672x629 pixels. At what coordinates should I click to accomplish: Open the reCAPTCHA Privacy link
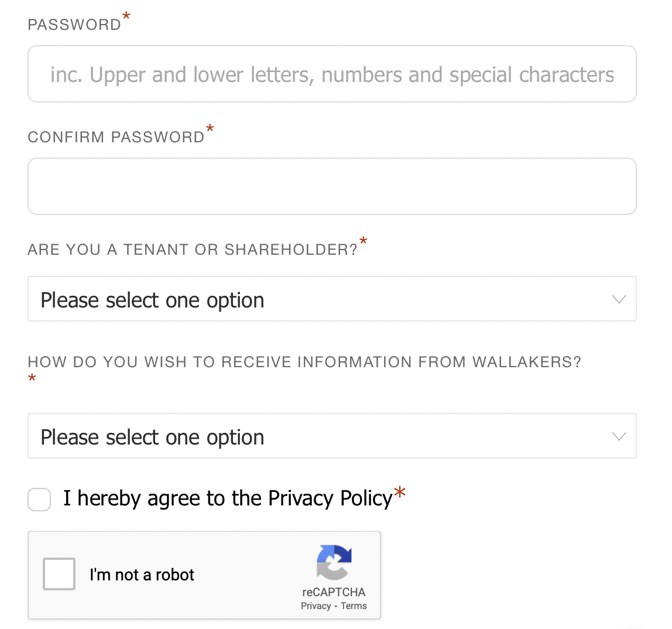coord(316,606)
